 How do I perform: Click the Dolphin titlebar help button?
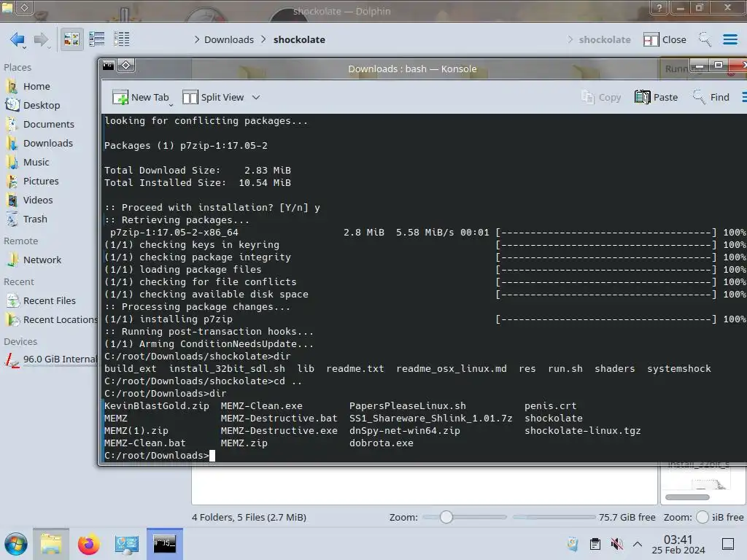point(659,7)
